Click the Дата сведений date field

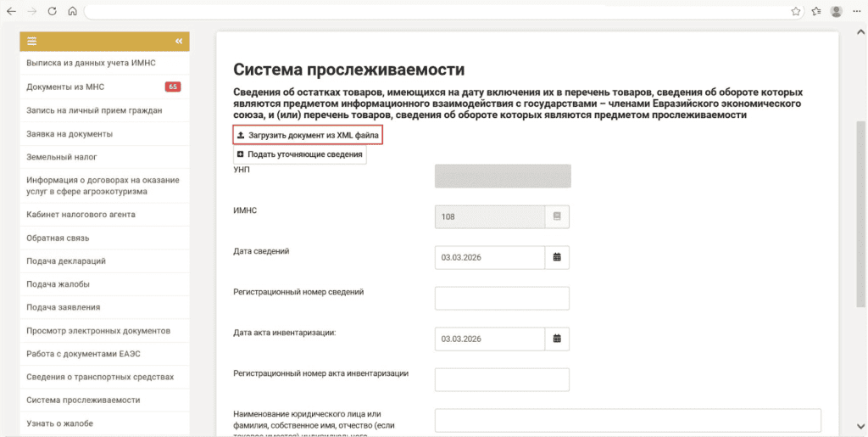pos(490,258)
